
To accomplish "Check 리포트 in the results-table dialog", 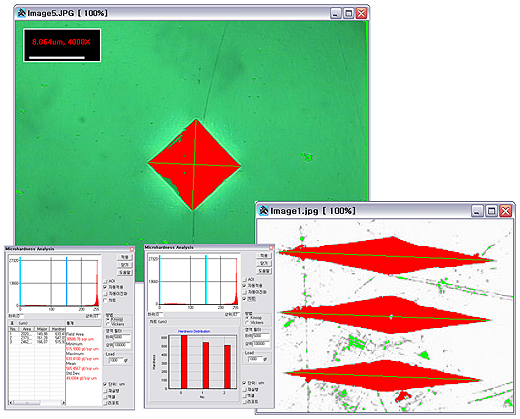I will point(105,403).
